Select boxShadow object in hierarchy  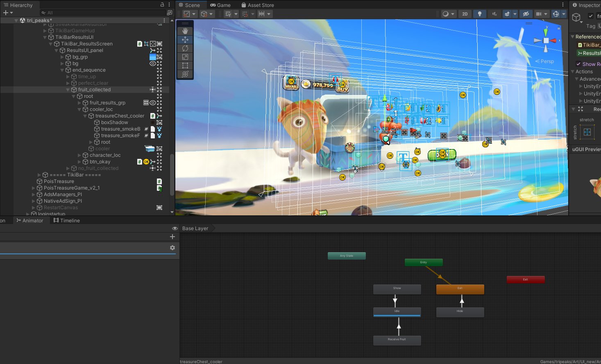pos(114,122)
